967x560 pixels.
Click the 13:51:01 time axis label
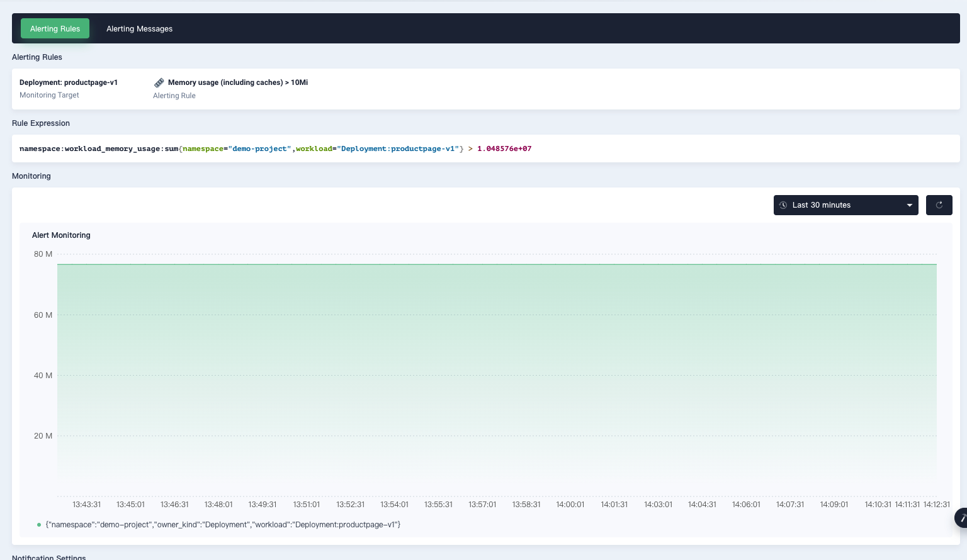[307, 505]
